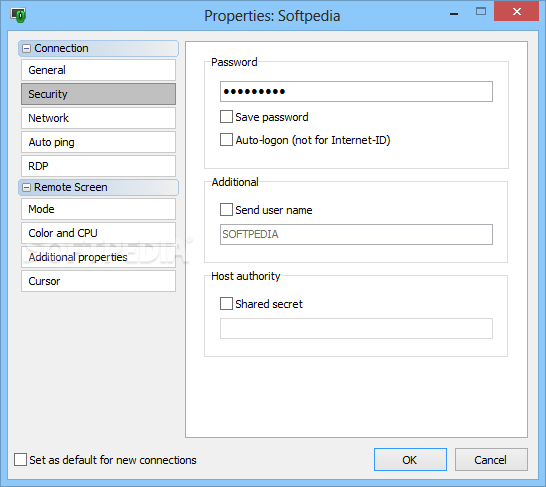Switch to the Auto ping page
The height and width of the screenshot is (487, 546).
click(x=98, y=142)
